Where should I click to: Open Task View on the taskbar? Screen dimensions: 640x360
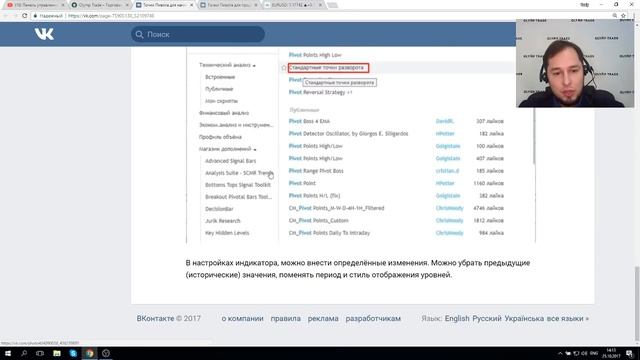(40, 353)
